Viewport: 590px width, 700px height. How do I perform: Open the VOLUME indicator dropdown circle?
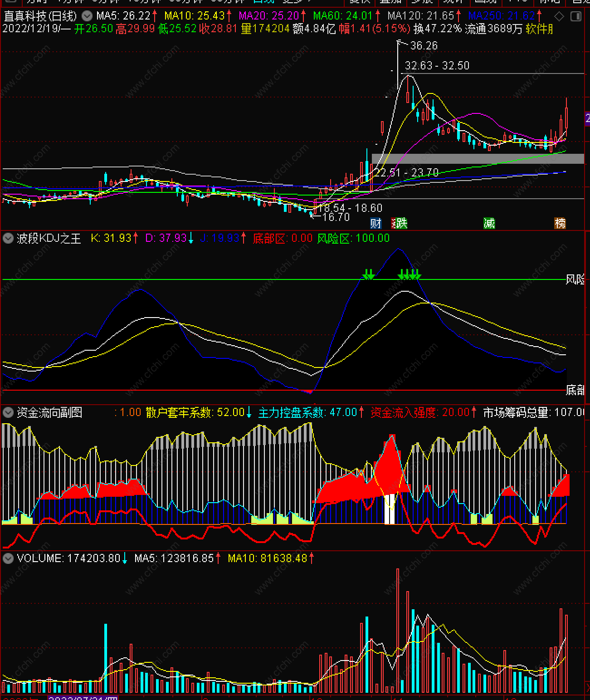click(8, 558)
